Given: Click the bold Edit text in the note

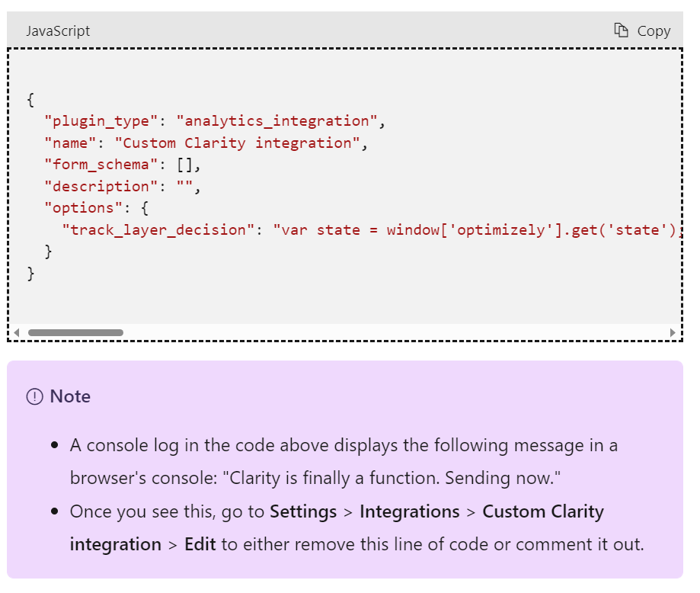Looking at the screenshot, I should click(x=200, y=544).
